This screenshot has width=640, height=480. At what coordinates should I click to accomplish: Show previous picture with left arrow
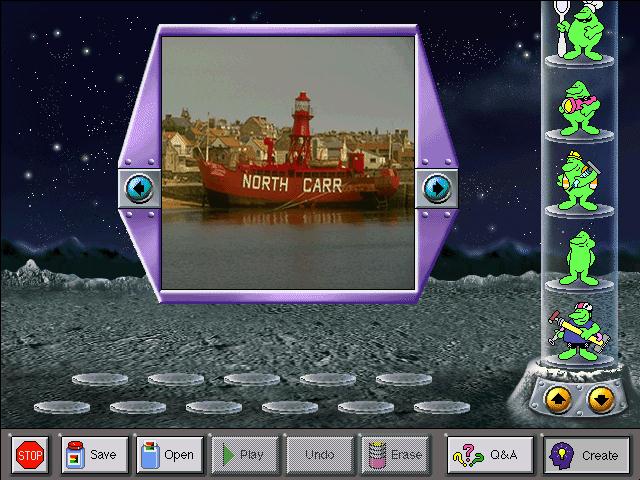click(x=139, y=189)
